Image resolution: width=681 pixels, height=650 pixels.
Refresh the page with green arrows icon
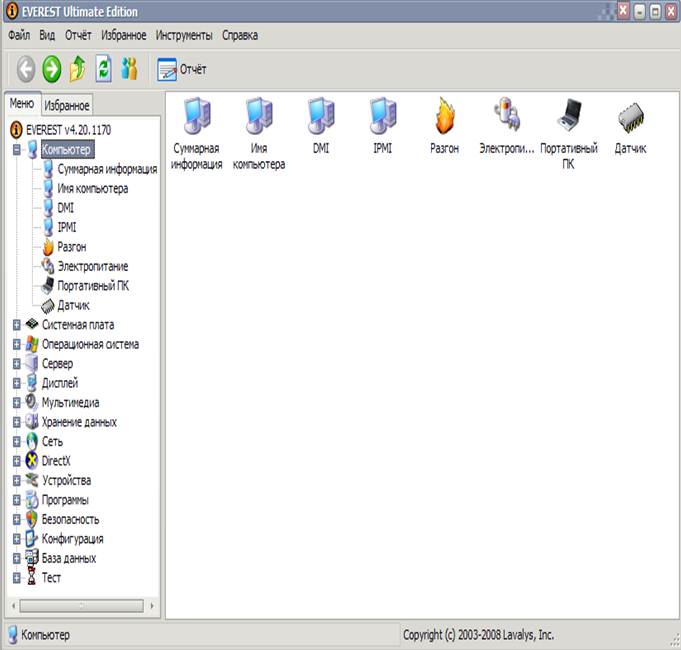click(103, 69)
